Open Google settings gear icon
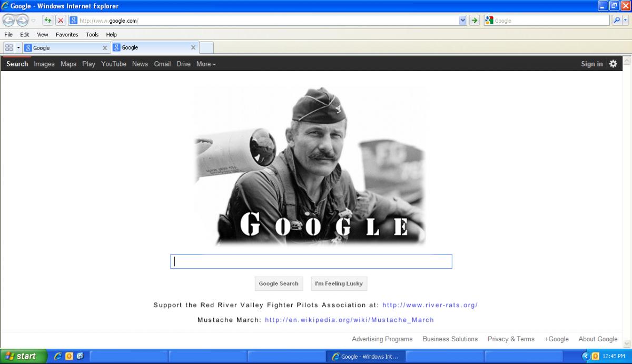 click(613, 64)
